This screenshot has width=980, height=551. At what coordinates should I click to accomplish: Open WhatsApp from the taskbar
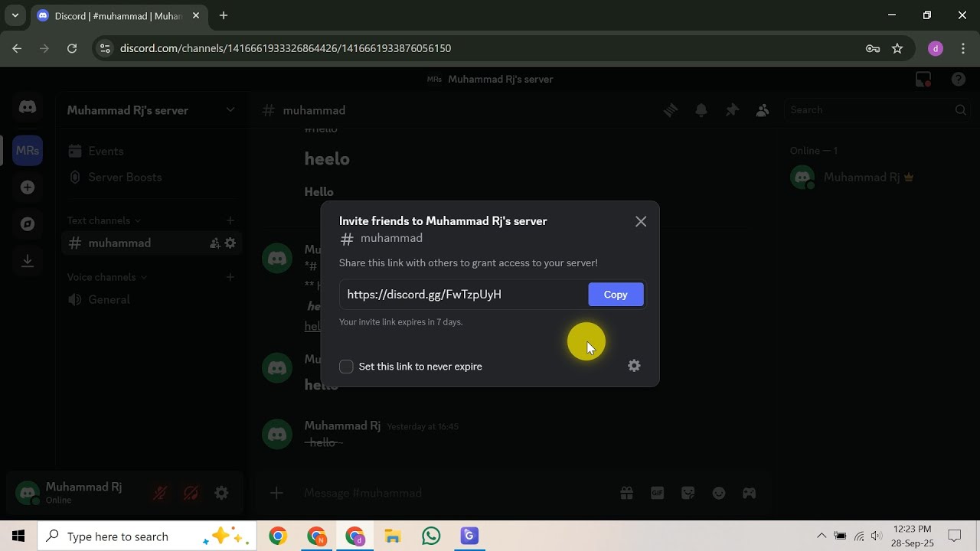(431, 536)
